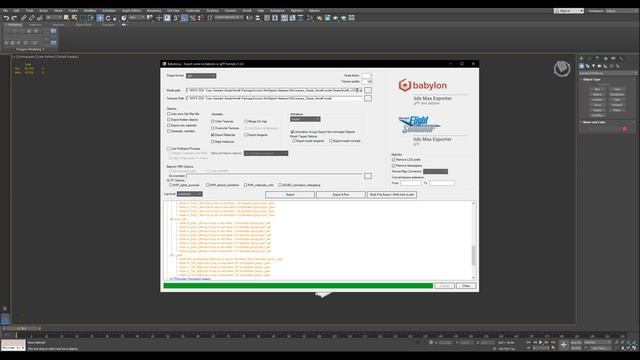This screenshot has width=640, height=360.
Task: Click the export log vertical scrollbar
Action: point(473,240)
